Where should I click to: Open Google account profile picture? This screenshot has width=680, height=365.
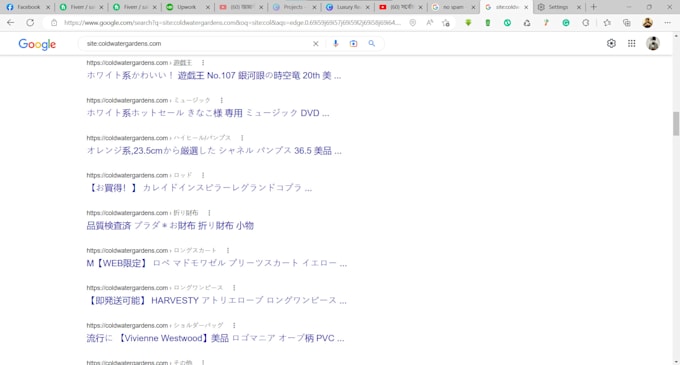[x=653, y=43]
